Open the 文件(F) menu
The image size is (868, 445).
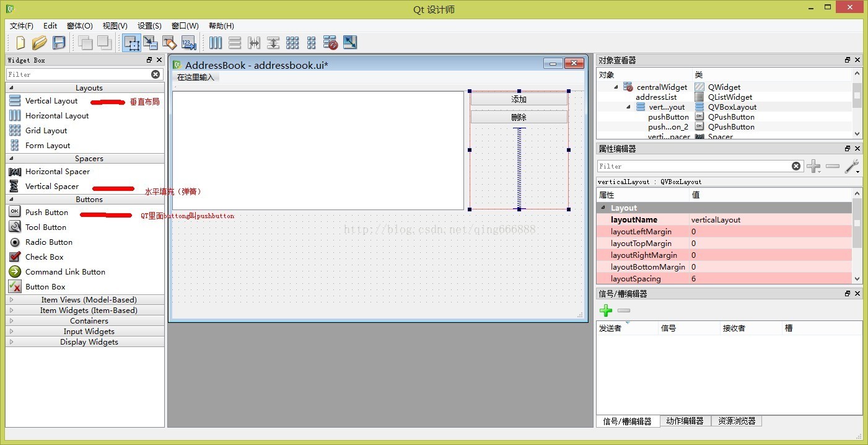coord(22,26)
